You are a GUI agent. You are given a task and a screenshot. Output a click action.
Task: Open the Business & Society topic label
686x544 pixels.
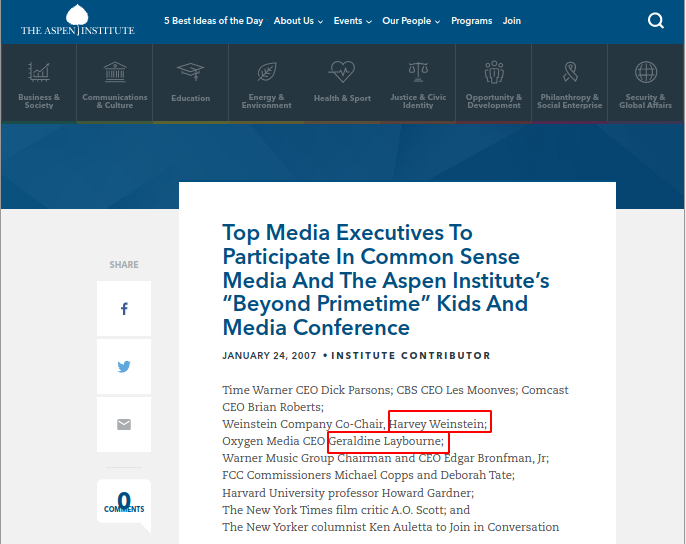(39, 101)
